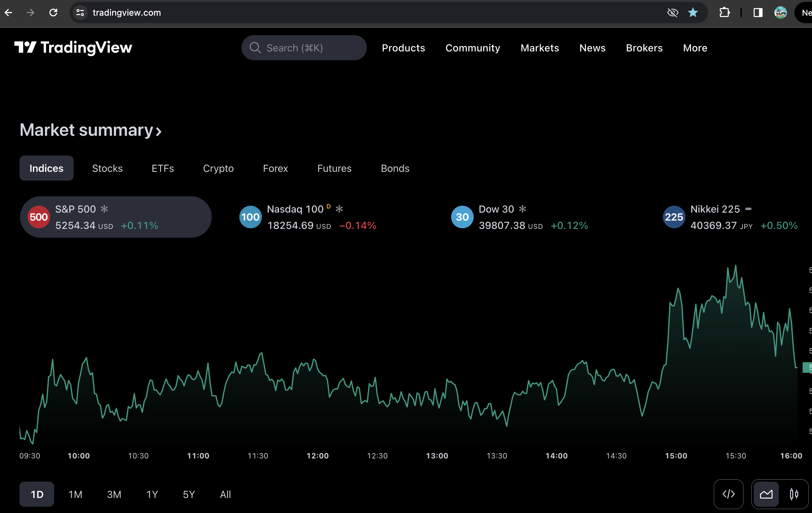This screenshot has height=513, width=812.
Task: Open the Market summary link
Action: coord(90,130)
